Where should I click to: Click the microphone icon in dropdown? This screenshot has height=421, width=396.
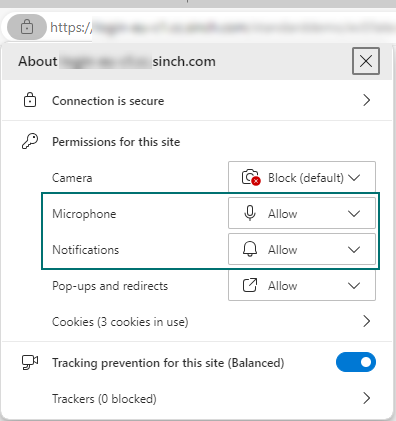[250, 213]
